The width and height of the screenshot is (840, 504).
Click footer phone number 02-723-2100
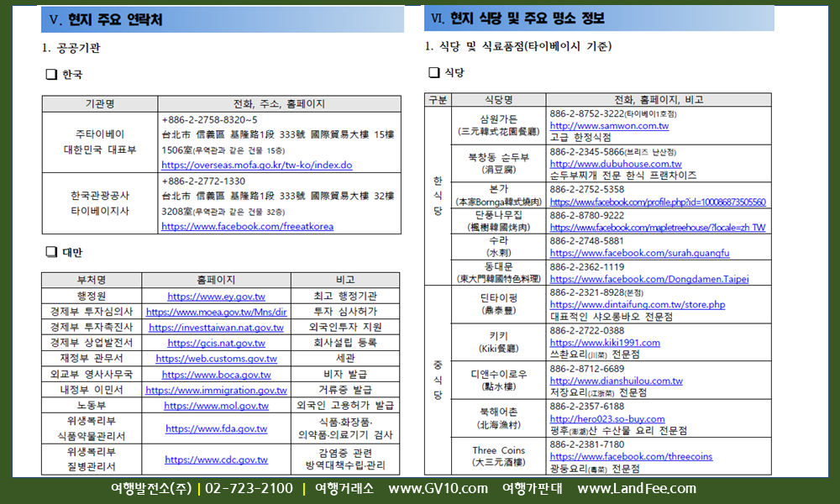coord(249,489)
